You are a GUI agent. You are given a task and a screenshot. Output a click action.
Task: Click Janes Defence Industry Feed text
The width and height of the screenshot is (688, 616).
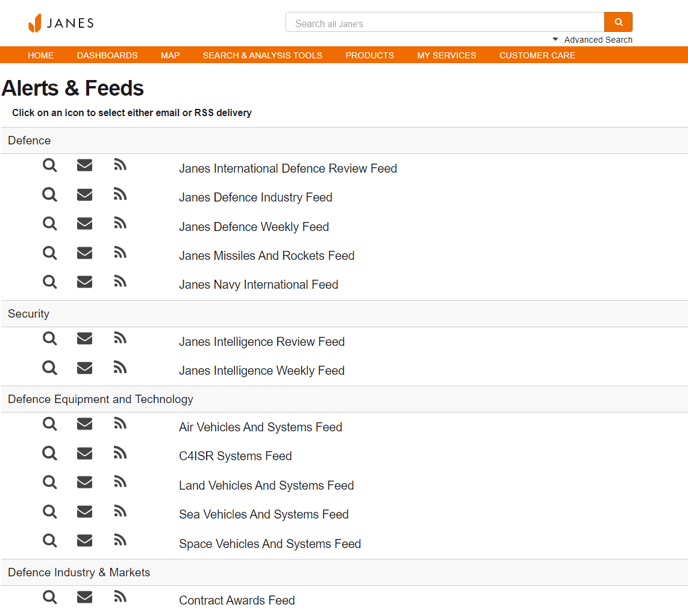pos(255,197)
